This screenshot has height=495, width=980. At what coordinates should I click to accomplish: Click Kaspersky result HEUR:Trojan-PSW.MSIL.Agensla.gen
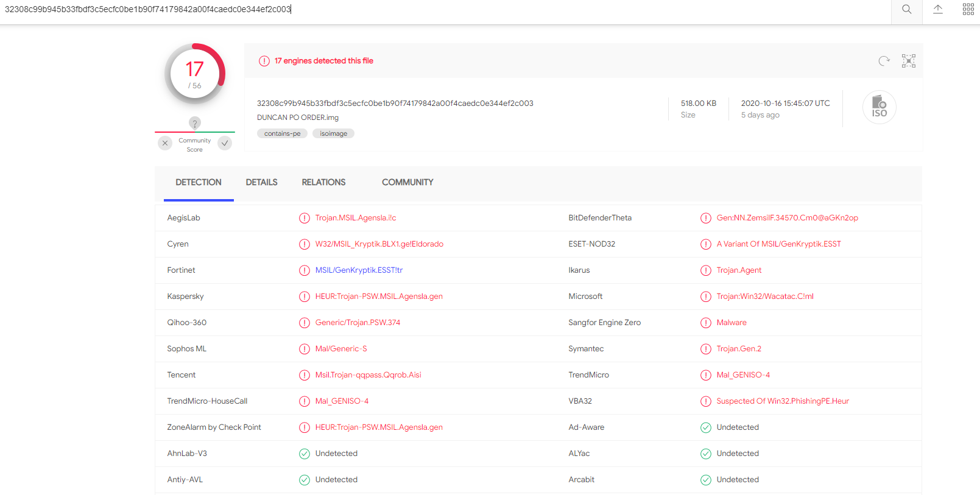(379, 297)
